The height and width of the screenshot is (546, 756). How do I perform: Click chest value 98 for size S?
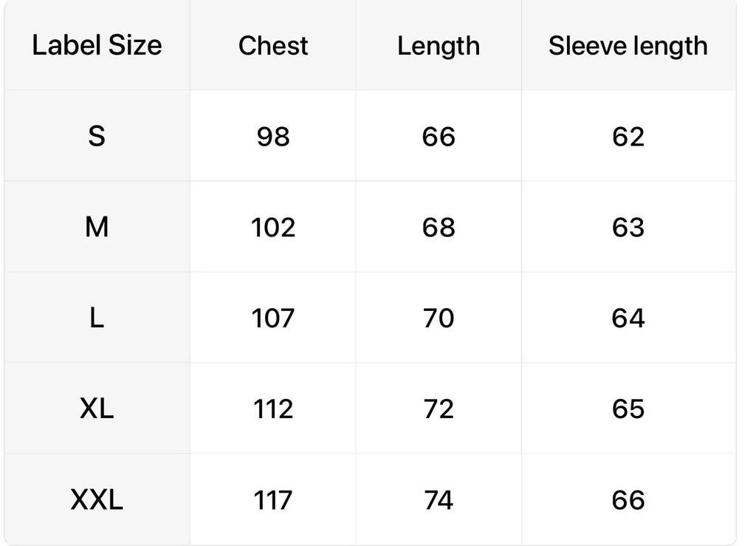273,137
